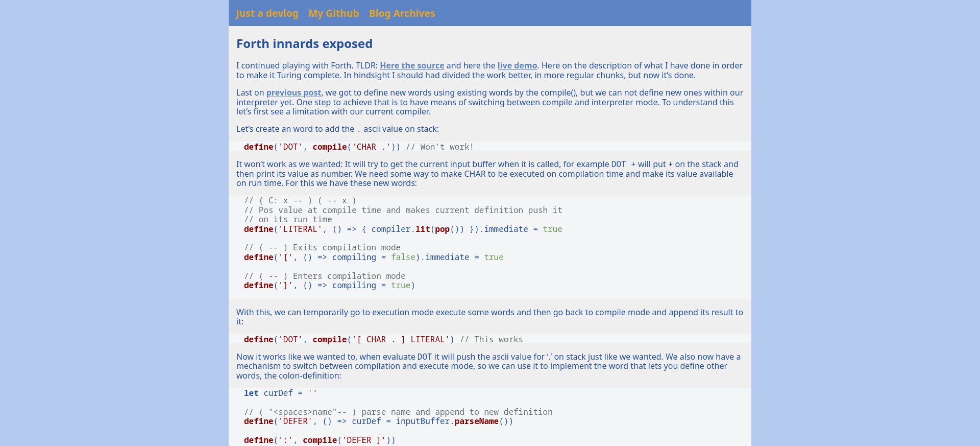This screenshot has height=446, width=980.
Task: Open the 'live demo' link
Action: tap(517, 66)
